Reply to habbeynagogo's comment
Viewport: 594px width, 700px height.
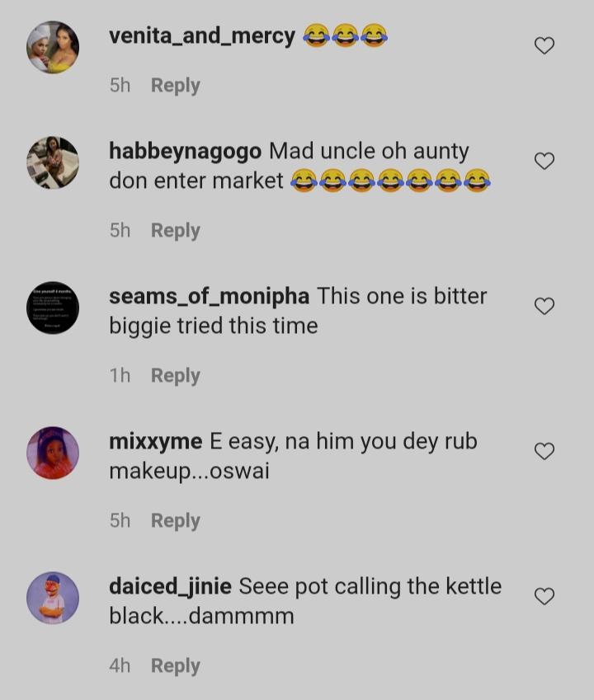click(175, 231)
